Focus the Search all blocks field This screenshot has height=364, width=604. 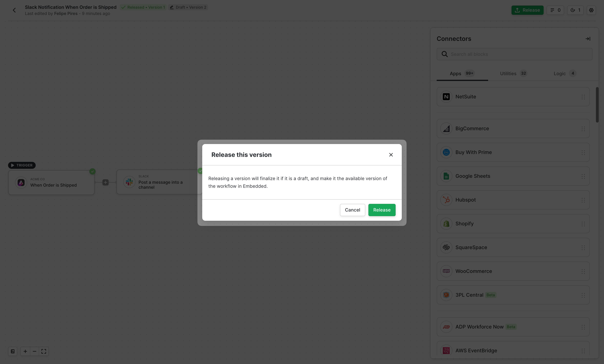pos(517,54)
